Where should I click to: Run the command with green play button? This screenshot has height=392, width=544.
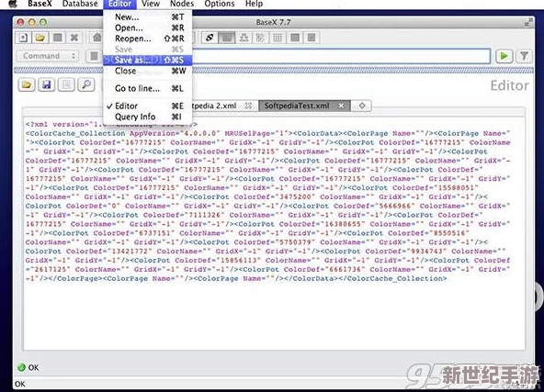pos(504,56)
